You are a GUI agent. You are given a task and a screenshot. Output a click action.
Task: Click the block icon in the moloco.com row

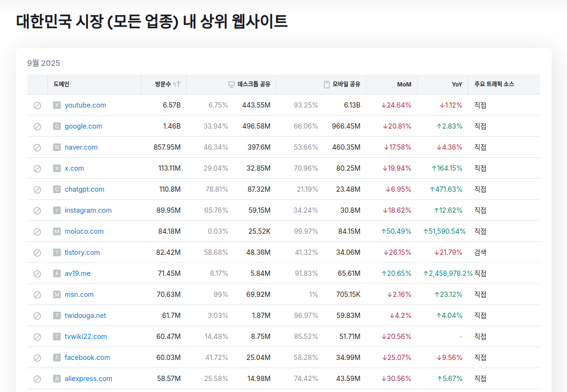pyautogui.click(x=37, y=231)
